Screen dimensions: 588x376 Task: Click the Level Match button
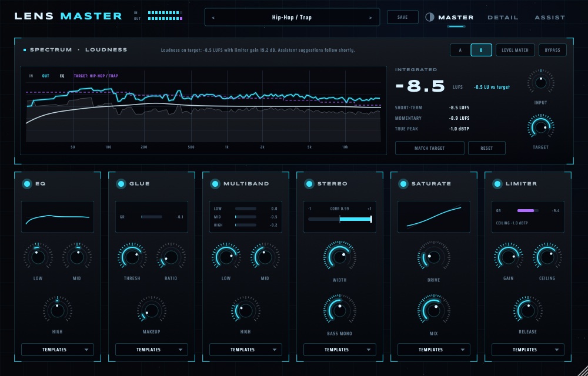click(515, 50)
